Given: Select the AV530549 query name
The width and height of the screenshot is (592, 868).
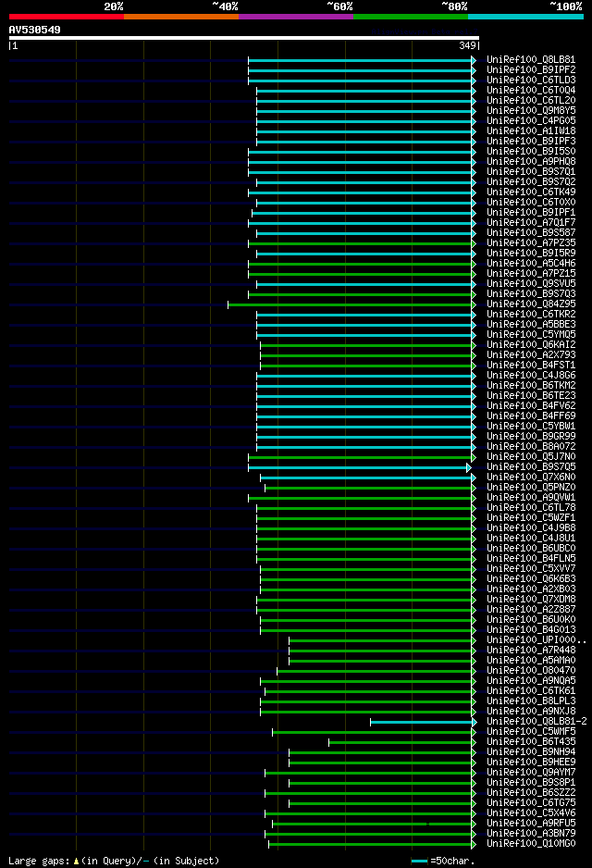Looking at the screenshot, I should (x=35, y=30).
